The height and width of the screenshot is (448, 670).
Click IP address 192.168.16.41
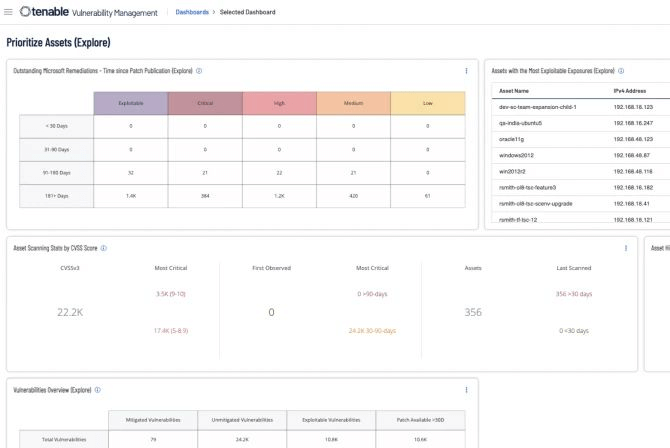632,203
